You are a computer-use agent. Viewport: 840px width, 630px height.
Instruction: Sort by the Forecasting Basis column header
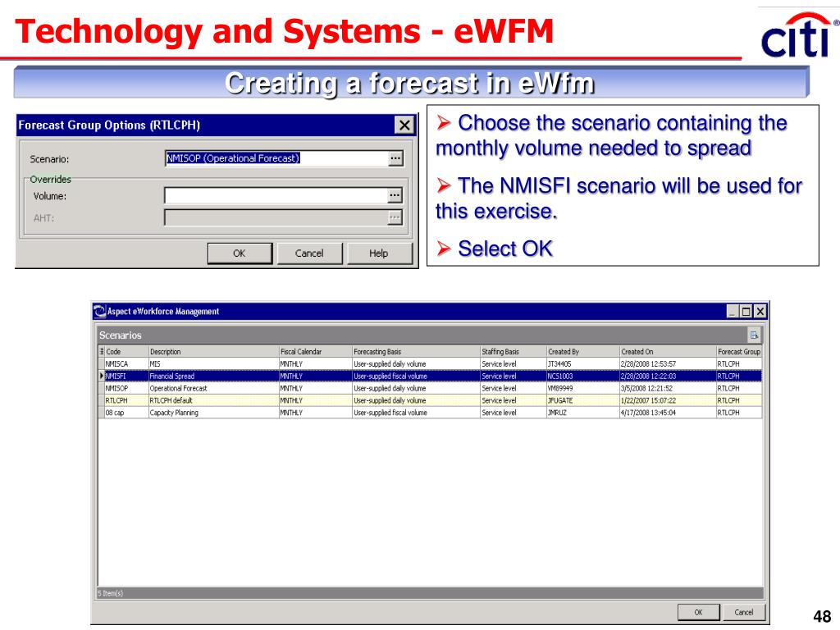coord(416,351)
